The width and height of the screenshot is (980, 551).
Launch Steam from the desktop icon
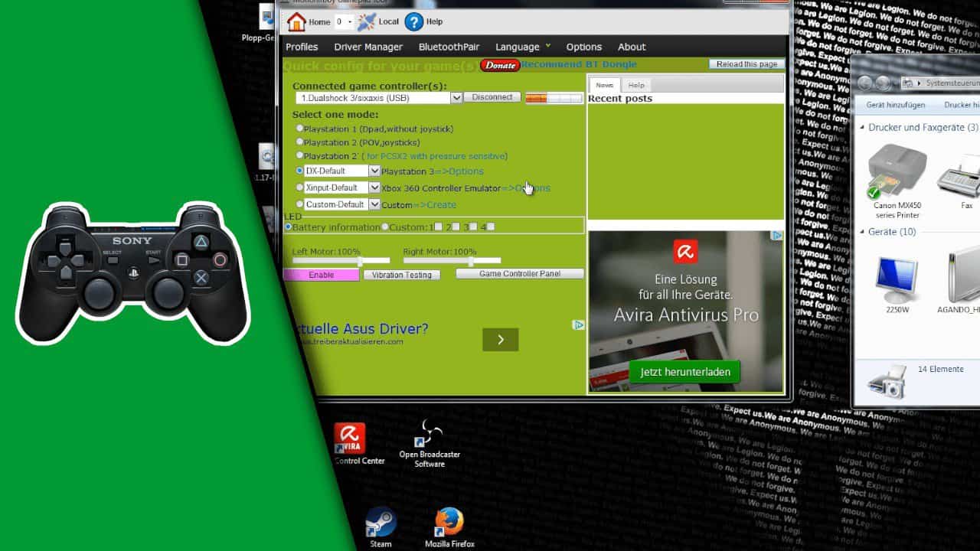point(381,527)
